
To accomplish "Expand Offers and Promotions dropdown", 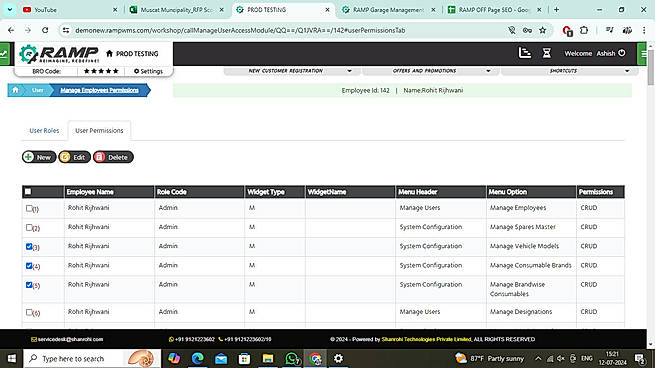I will (431, 71).
